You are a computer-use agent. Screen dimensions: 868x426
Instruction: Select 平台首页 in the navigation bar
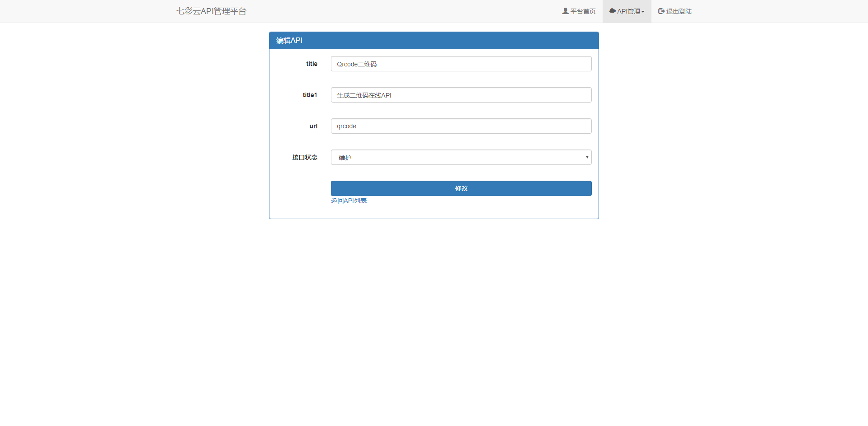coord(582,11)
